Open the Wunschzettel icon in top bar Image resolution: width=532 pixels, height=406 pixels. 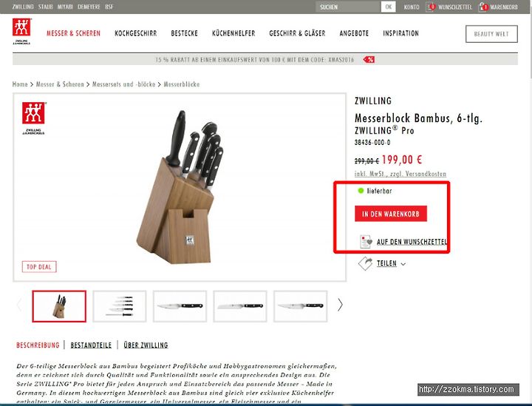[431, 7]
